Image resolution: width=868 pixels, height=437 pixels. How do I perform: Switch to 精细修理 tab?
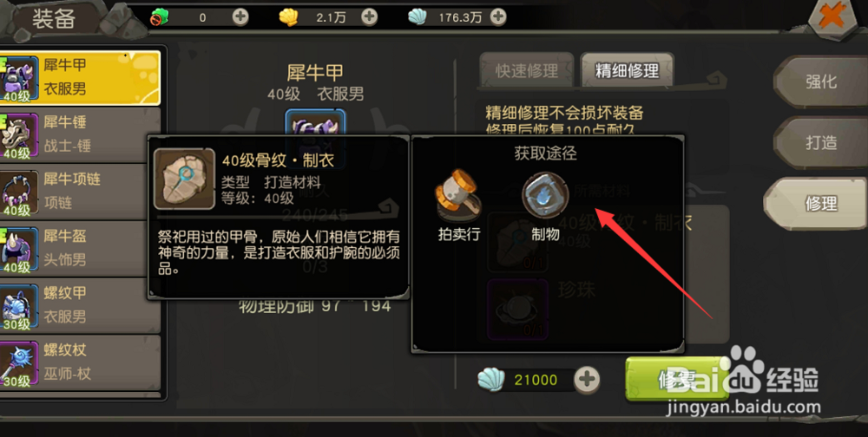[627, 71]
